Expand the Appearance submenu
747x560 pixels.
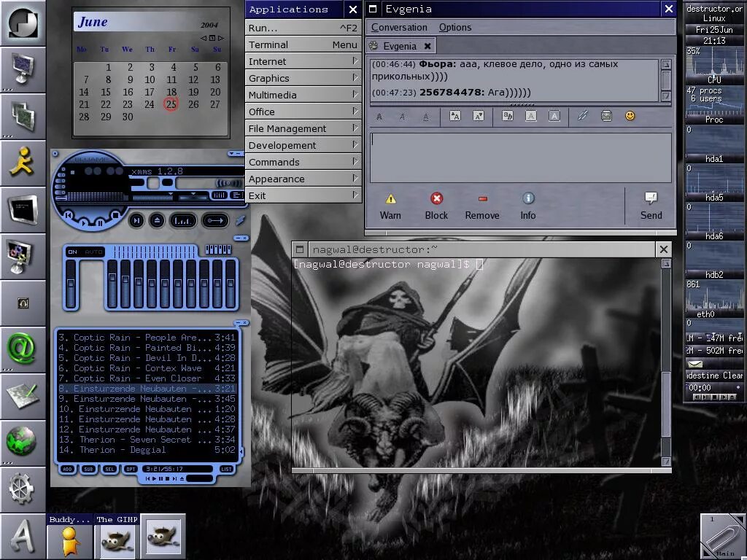point(303,179)
